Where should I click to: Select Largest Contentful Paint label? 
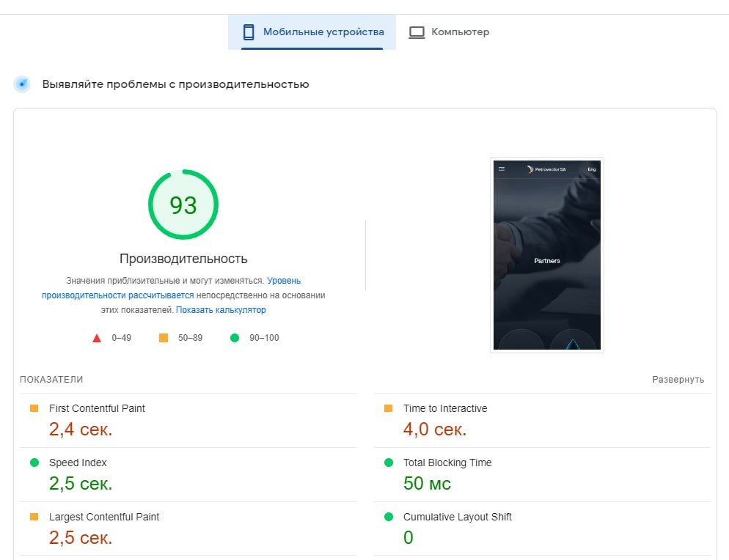coord(104,517)
